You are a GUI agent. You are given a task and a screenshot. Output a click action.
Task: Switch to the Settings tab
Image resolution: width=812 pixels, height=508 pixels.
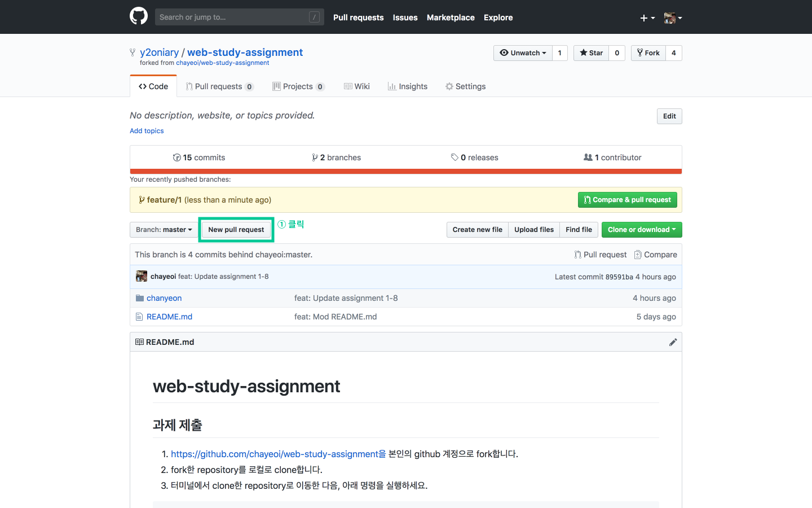tap(466, 86)
